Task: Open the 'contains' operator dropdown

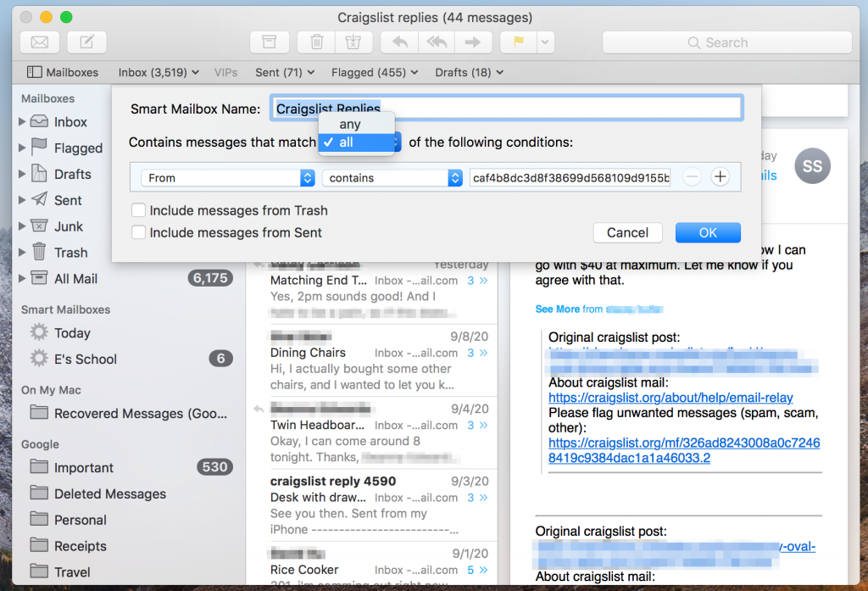Action: click(392, 178)
